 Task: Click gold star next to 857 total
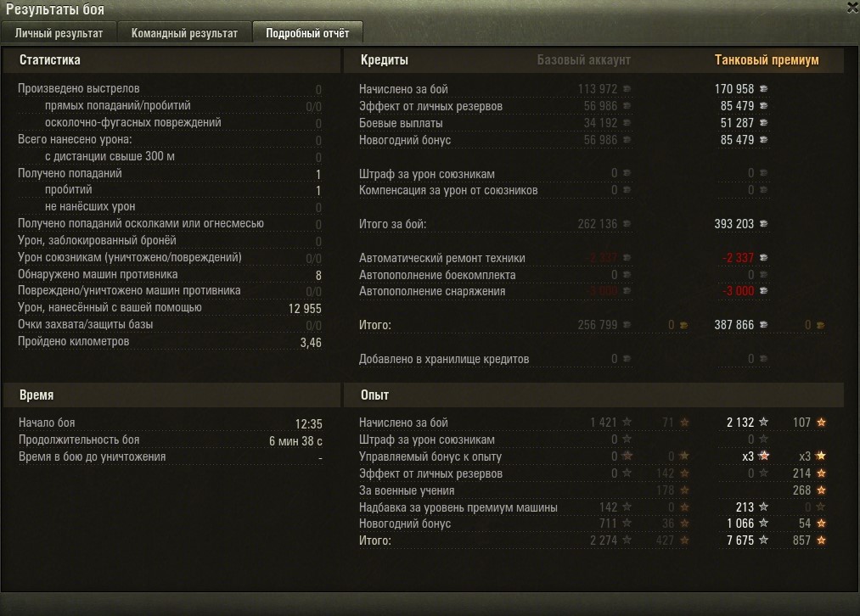point(821,540)
